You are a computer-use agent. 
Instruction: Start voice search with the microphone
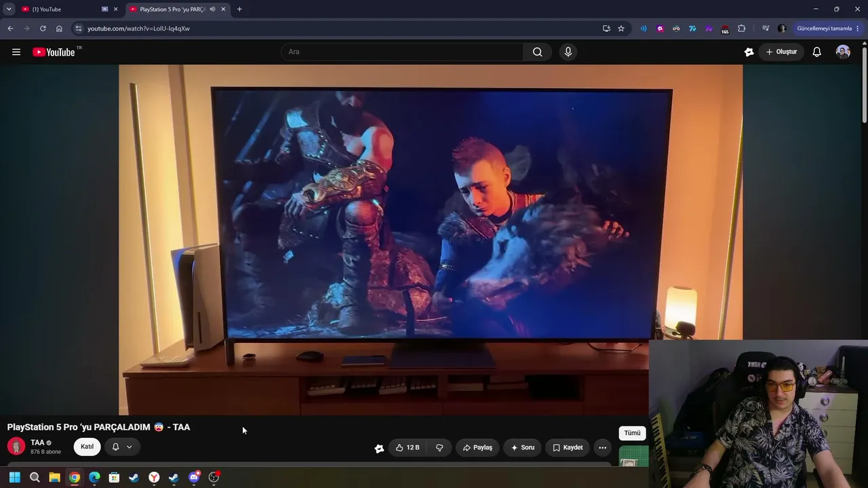[x=568, y=52]
